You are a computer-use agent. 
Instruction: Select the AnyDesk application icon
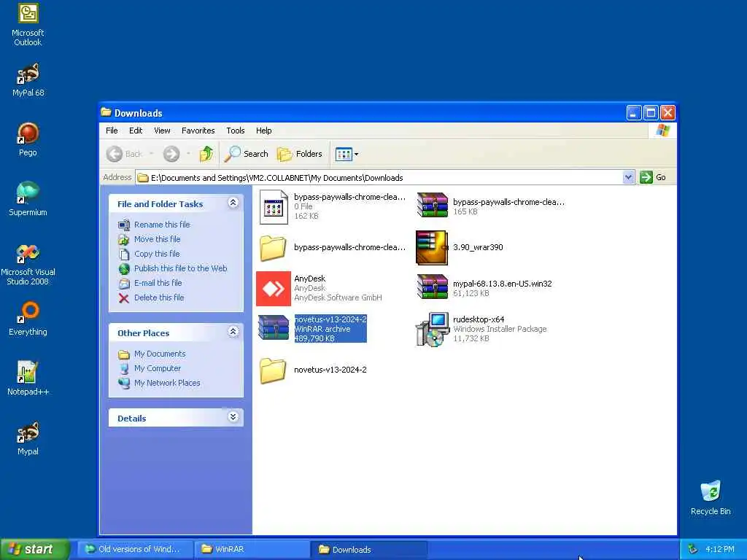pos(274,289)
